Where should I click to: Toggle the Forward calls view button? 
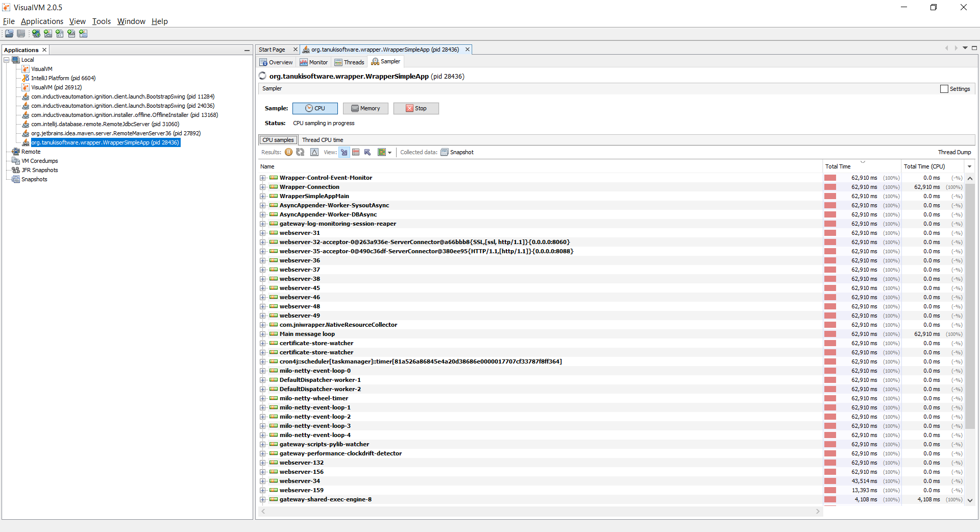tap(344, 152)
